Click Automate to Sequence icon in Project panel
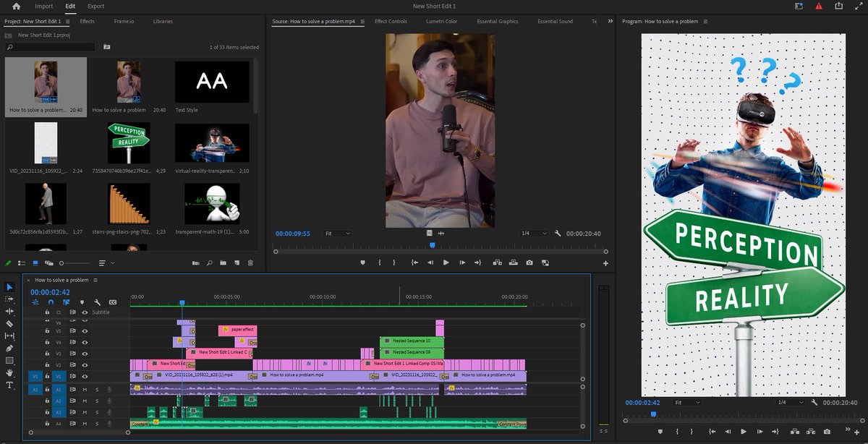 tap(197, 262)
